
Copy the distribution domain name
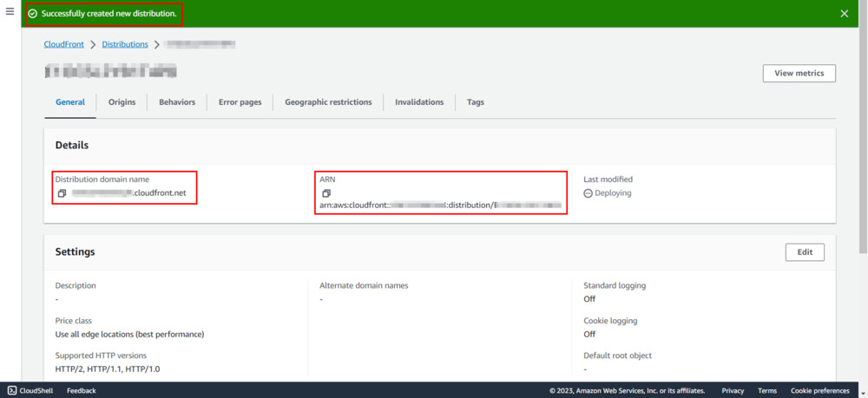click(62, 193)
